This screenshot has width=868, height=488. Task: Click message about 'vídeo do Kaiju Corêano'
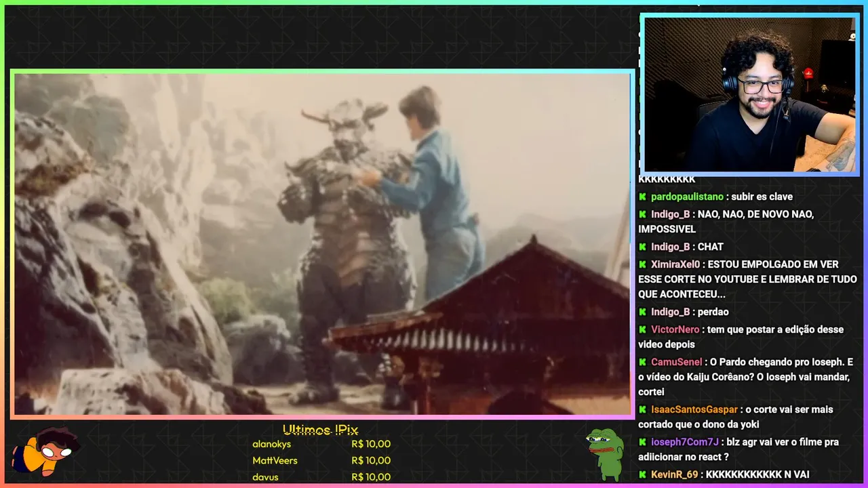tap(745, 378)
